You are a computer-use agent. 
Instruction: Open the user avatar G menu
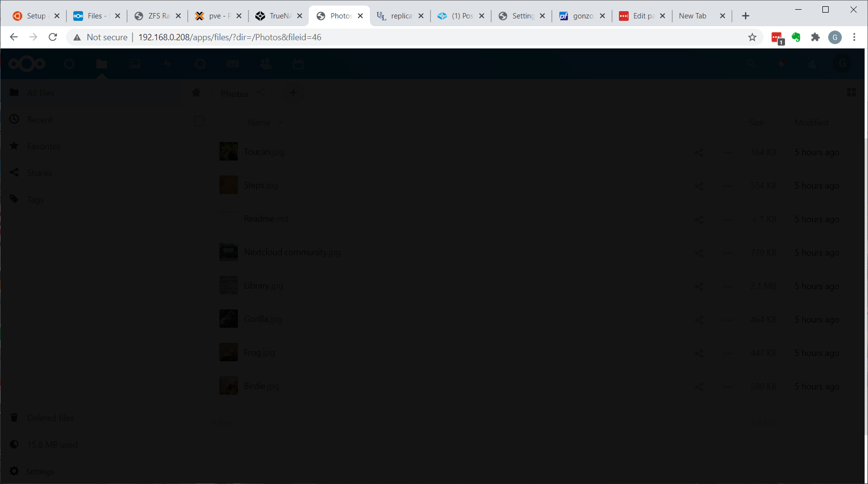pyautogui.click(x=843, y=64)
